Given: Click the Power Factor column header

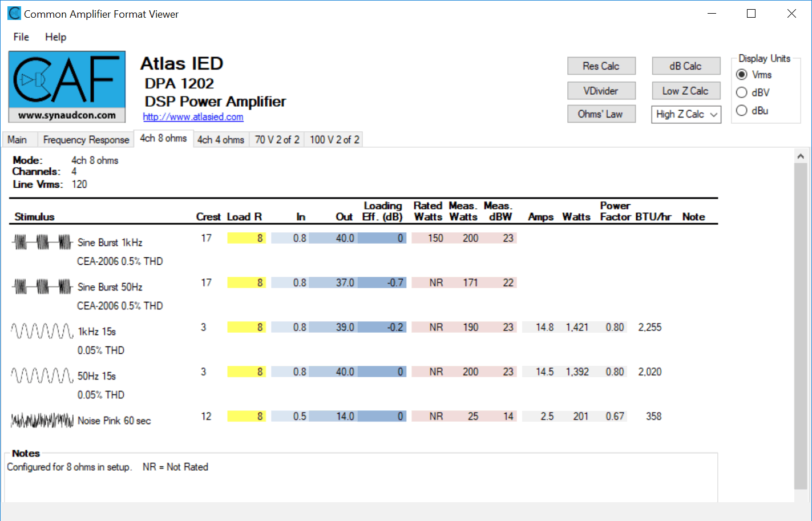Looking at the screenshot, I should click(615, 211).
